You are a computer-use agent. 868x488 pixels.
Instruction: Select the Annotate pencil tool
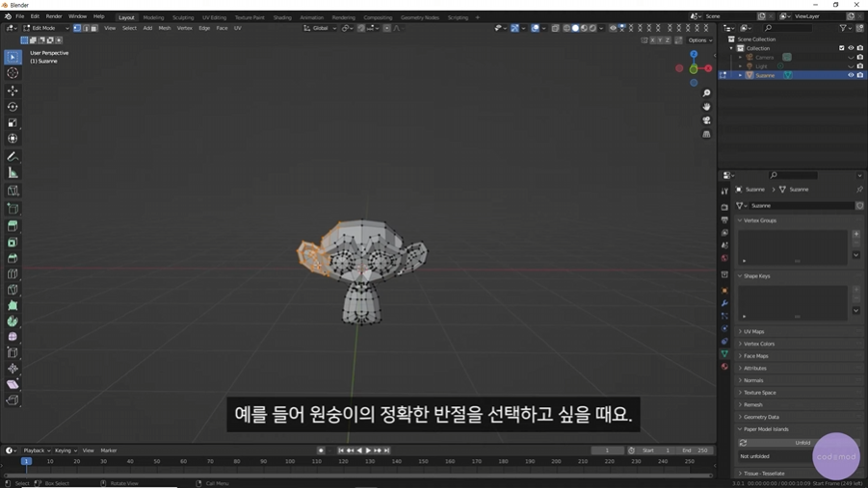(13, 157)
